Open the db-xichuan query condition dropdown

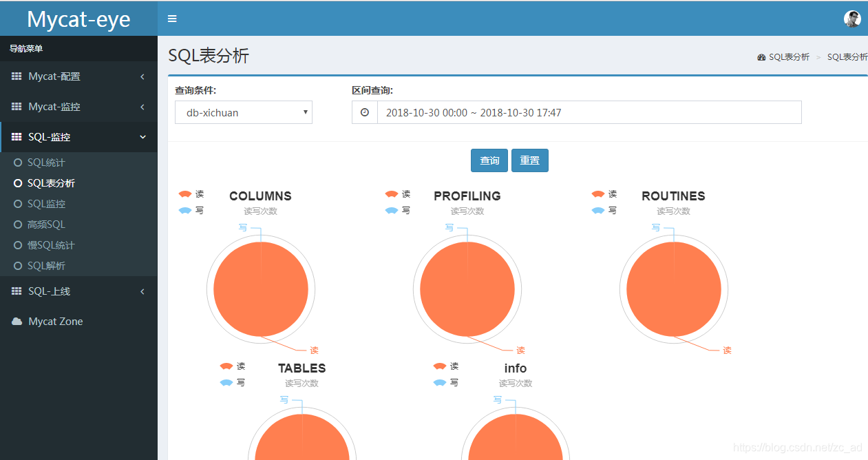(x=244, y=112)
